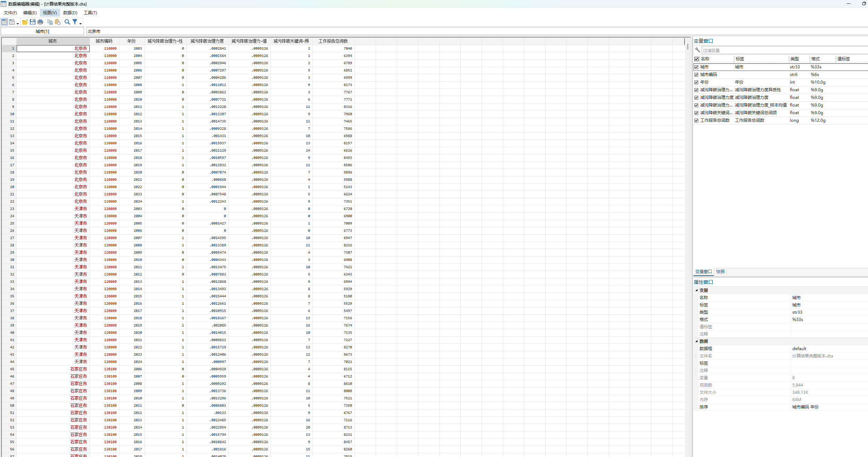
Task: Save the dataset with floppy icon
Action: (33, 22)
